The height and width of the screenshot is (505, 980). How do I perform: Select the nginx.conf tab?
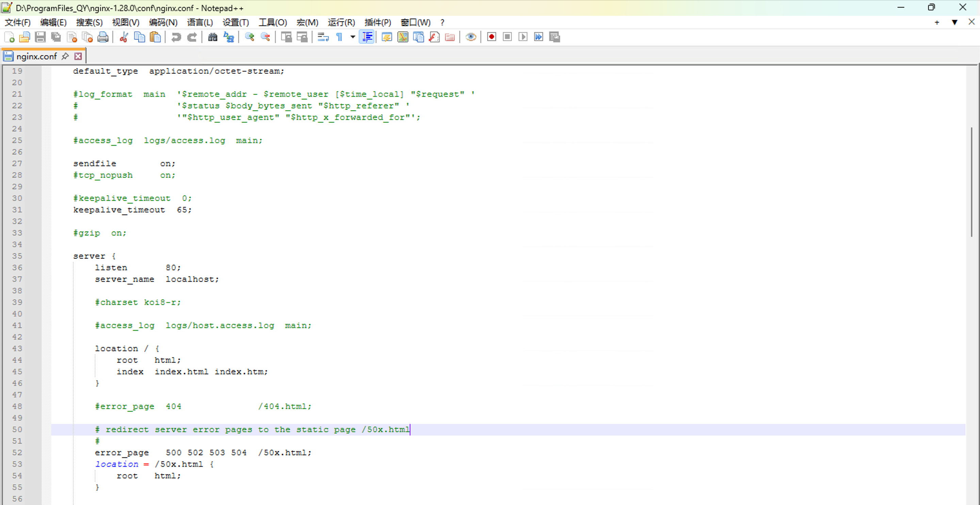click(x=36, y=56)
